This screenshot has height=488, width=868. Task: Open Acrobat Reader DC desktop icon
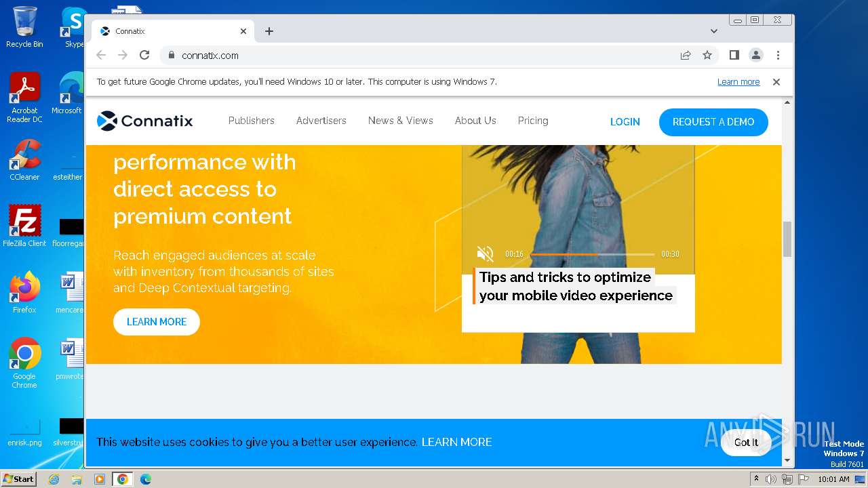pos(24,98)
